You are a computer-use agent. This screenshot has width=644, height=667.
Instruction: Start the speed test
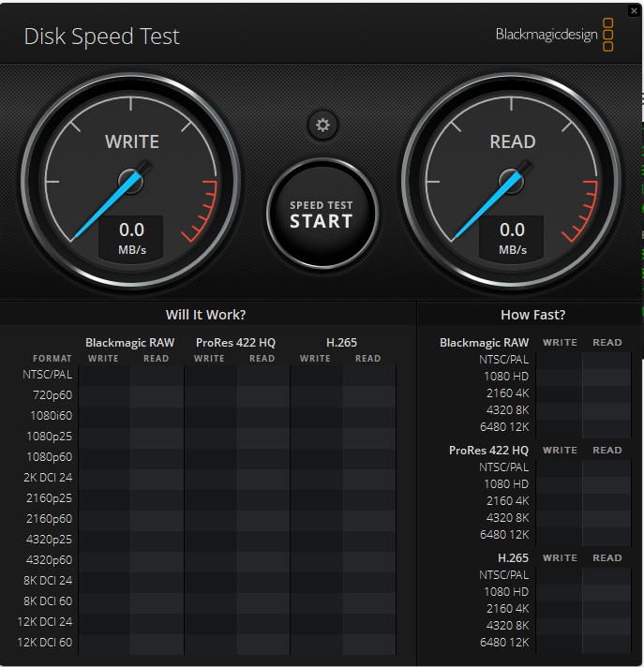[x=322, y=215]
